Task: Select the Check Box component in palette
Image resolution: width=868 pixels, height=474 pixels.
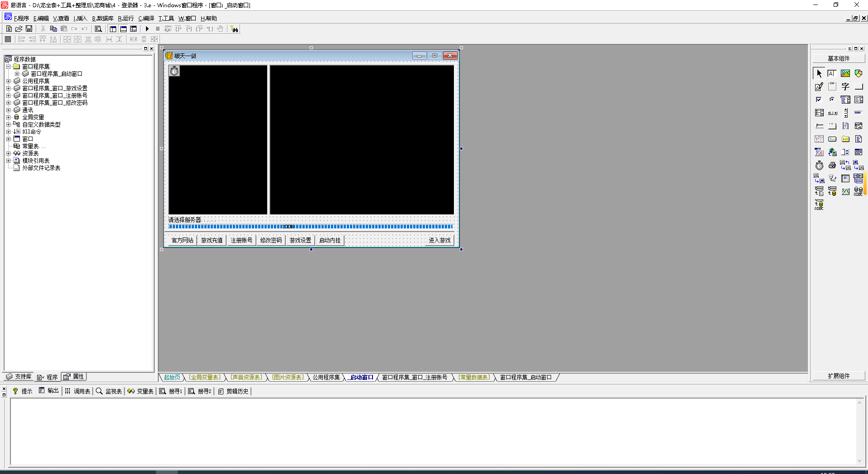Action: click(x=819, y=100)
